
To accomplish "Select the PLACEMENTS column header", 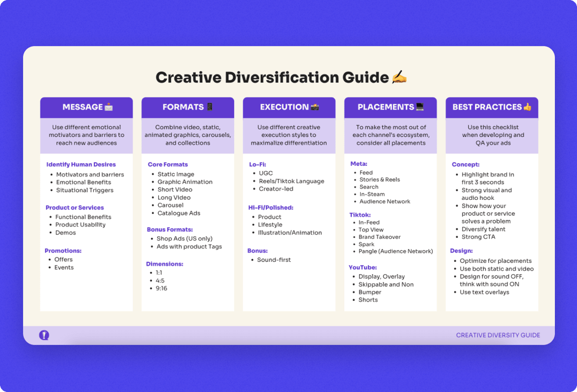I will pos(391,108).
